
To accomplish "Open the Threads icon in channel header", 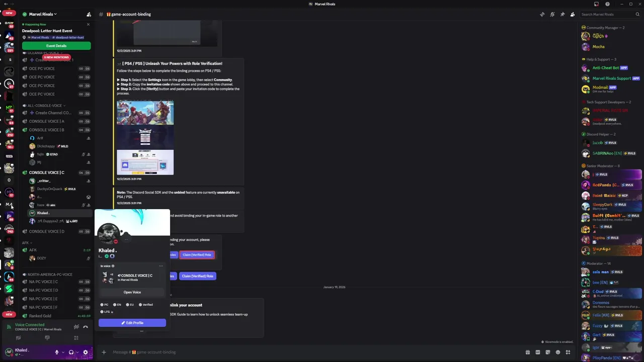I will pos(542,14).
